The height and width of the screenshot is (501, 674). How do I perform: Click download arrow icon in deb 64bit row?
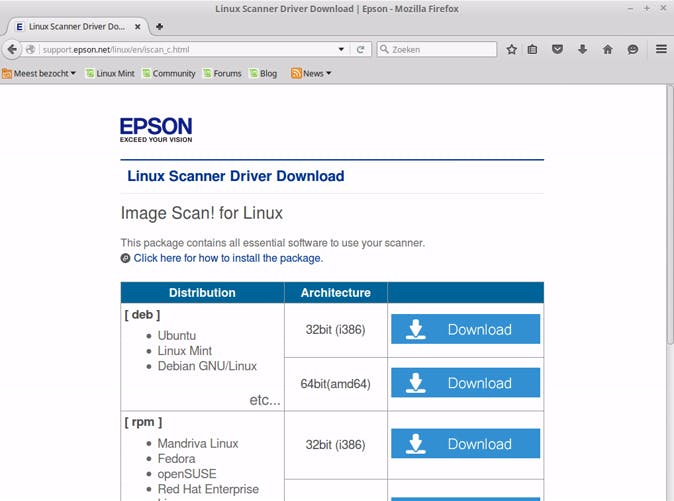(x=415, y=383)
